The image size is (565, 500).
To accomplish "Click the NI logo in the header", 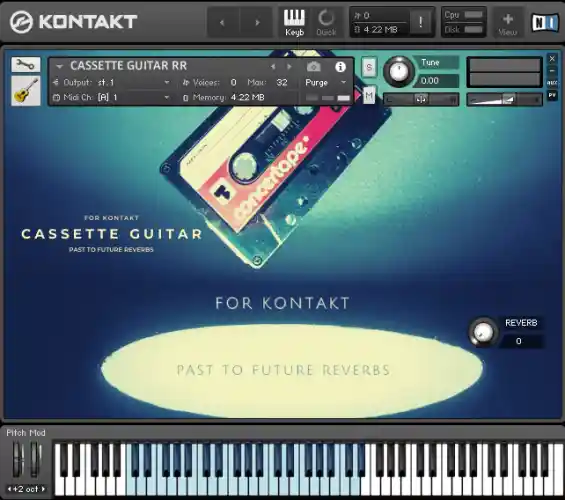I will [545, 22].
